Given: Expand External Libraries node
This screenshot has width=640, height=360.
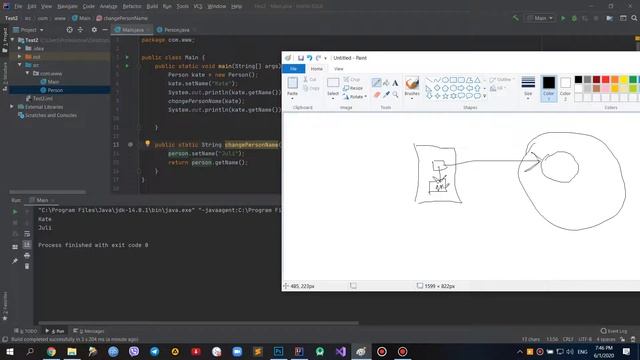Looking at the screenshot, I should pos(12,107).
